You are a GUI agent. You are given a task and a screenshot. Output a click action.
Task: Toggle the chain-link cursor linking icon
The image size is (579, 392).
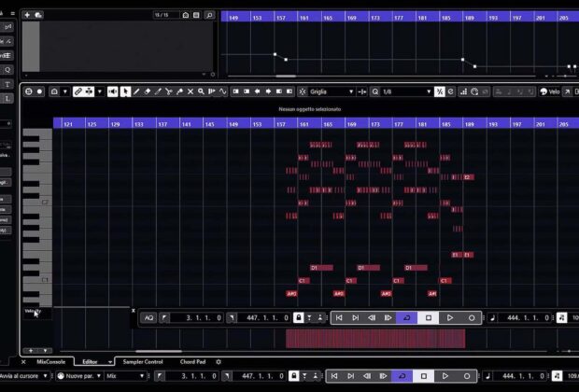[78, 91]
